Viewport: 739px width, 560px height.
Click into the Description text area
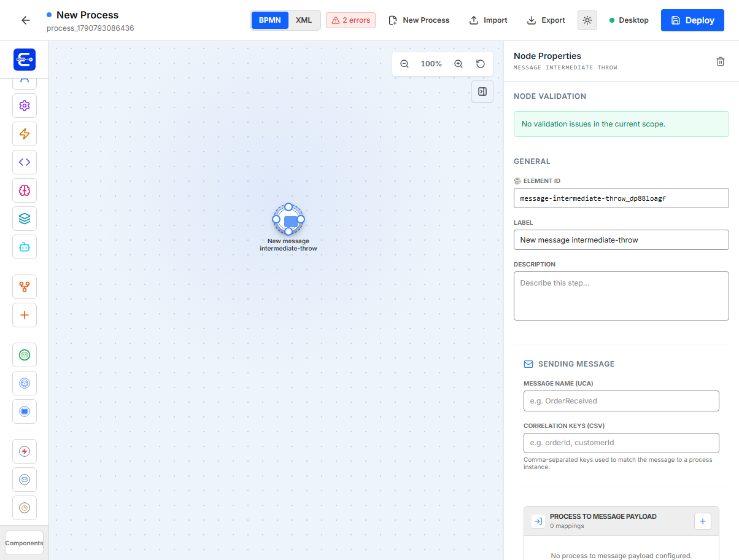pyautogui.click(x=621, y=296)
